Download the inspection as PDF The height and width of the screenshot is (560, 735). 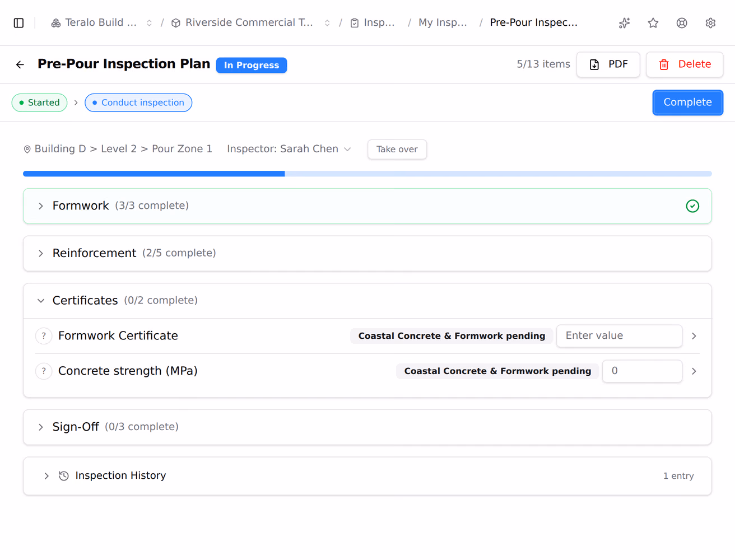pyautogui.click(x=608, y=64)
